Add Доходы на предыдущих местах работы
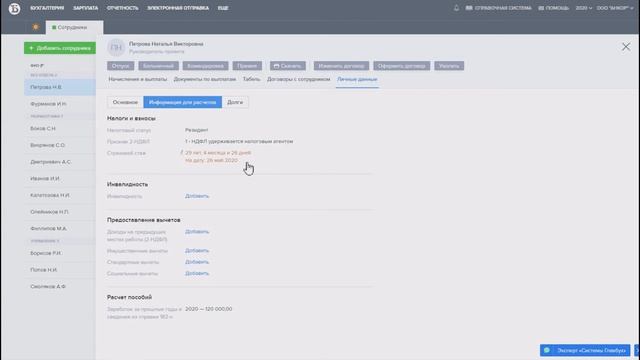Screen dimensions: 640x360 pyautogui.click(x=197, y=231)
